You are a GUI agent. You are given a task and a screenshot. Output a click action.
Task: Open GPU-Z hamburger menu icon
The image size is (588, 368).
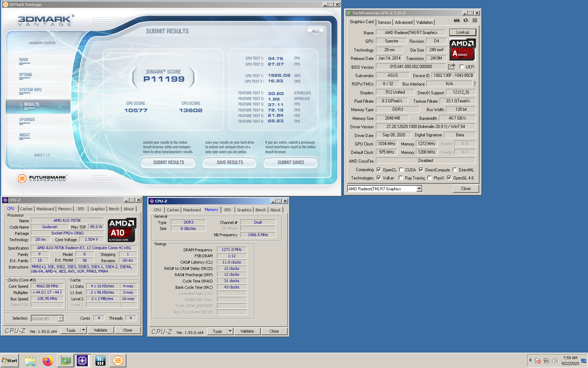click(x=475, y=21)
